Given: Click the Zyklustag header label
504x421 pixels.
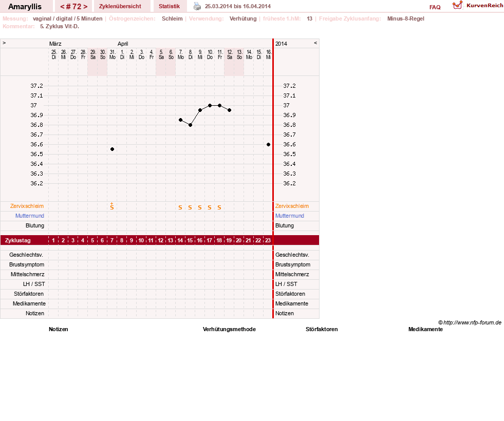Looking at the screenshot, I should click(x=17, y=240).
